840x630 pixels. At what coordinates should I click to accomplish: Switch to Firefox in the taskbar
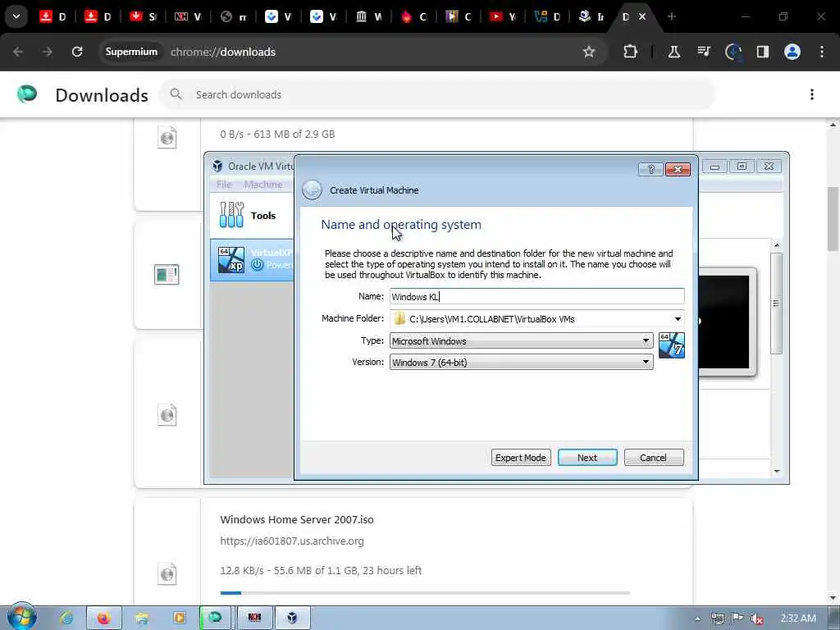(104, 619)
